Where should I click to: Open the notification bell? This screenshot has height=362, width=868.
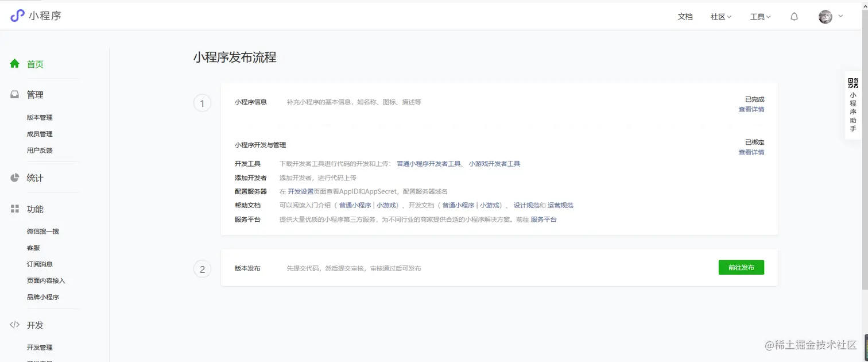tap(794, 17)
